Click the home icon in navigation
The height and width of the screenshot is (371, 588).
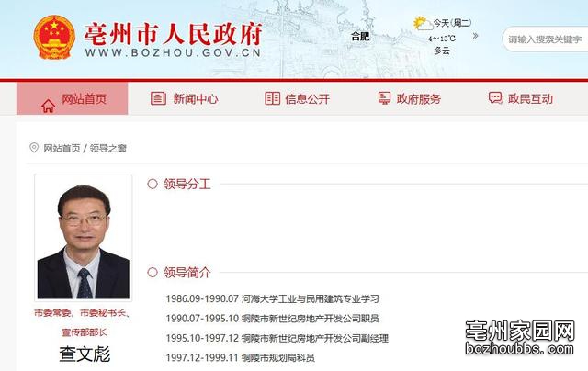tap(48, 106)
